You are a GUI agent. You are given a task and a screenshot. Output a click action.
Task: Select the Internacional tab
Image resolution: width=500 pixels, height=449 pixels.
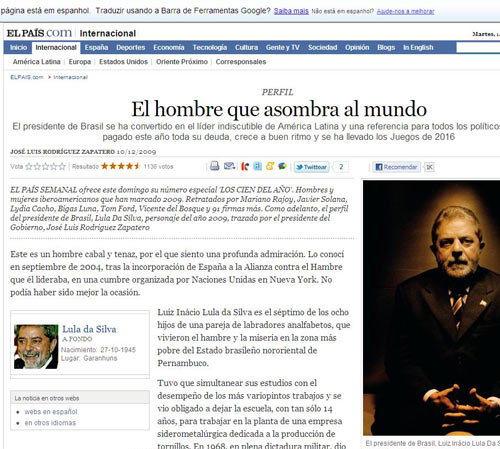56,48
